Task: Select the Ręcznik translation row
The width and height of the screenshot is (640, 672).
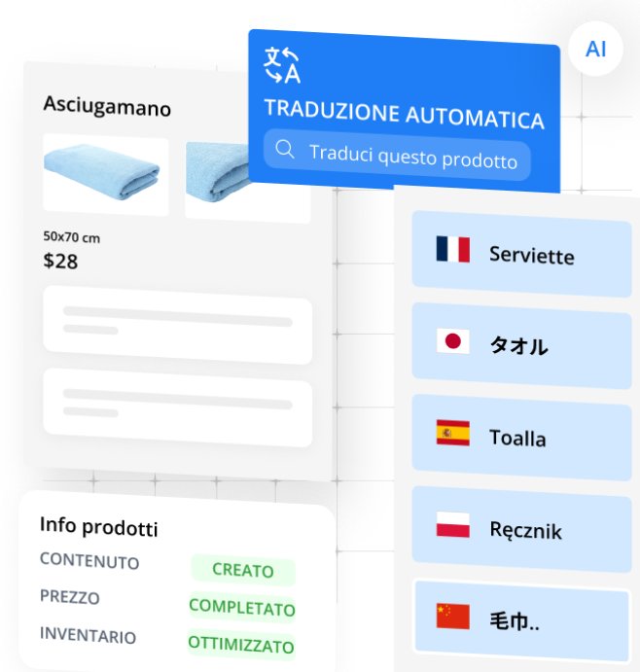Action: pos(521,529)
